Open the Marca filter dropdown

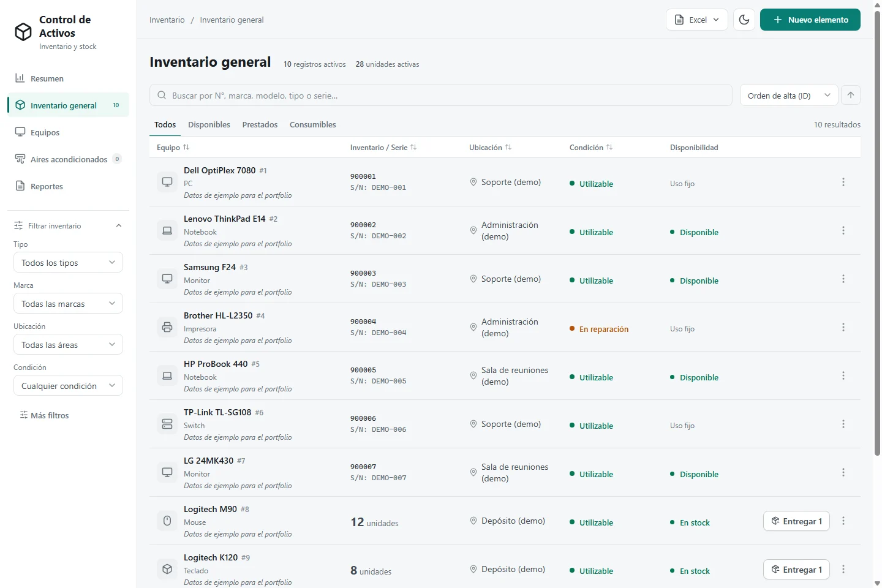click(68, 304)
